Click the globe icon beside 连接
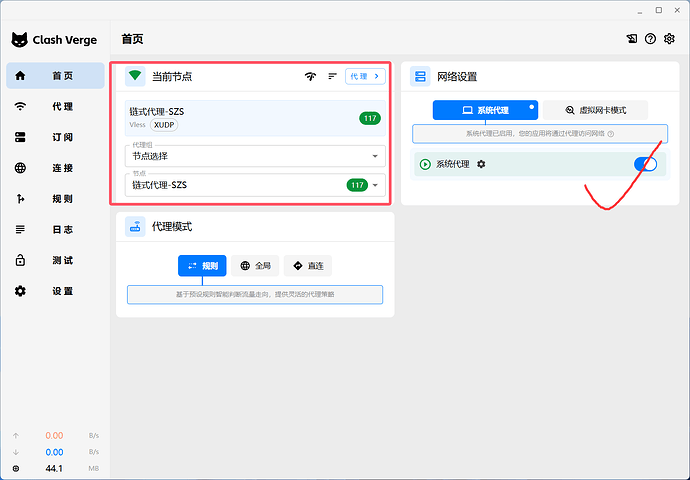Viewport: 690px width, 480px height. [20, 168]
